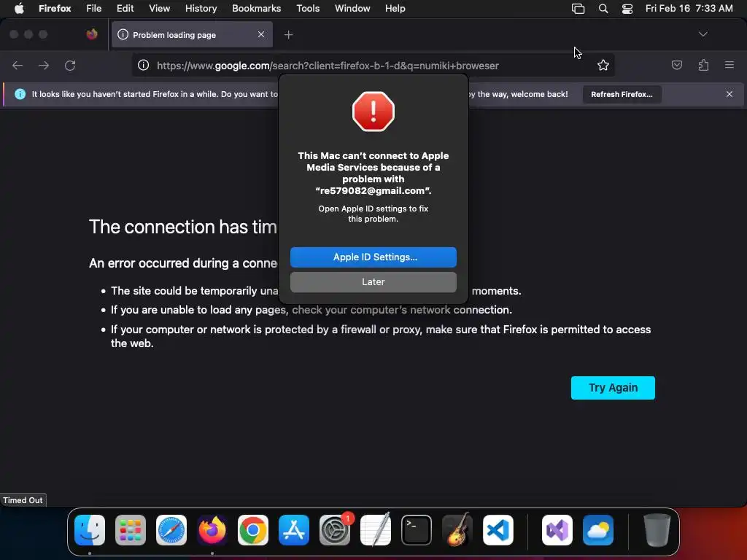The image size is (747, 560).
Task: Open the Firefox View pinned icon
Action: pos(92,34)
